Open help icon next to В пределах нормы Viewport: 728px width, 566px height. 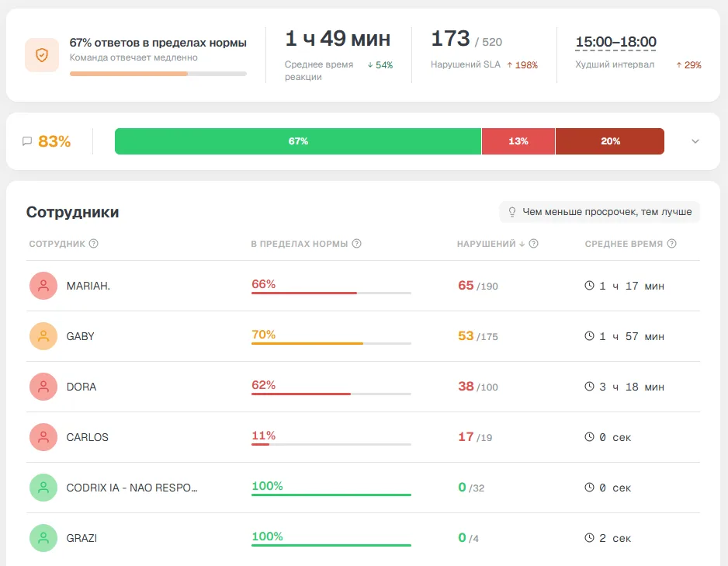tap(356, 244)
